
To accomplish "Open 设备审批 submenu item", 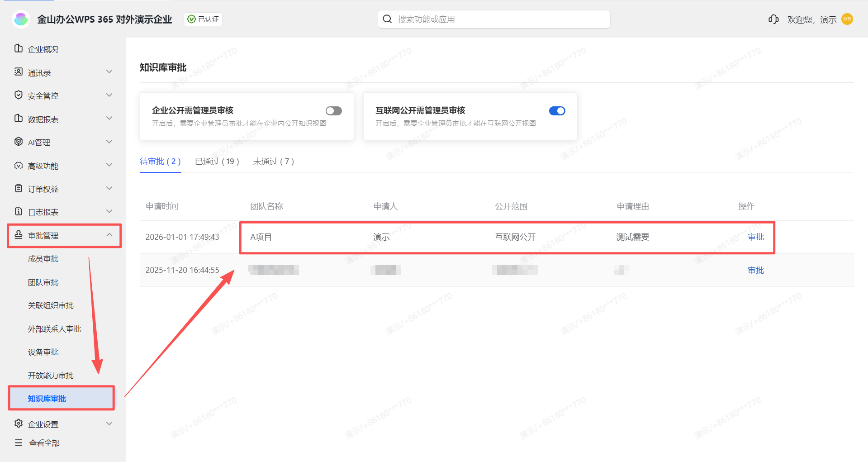I will tap(43, 352).
